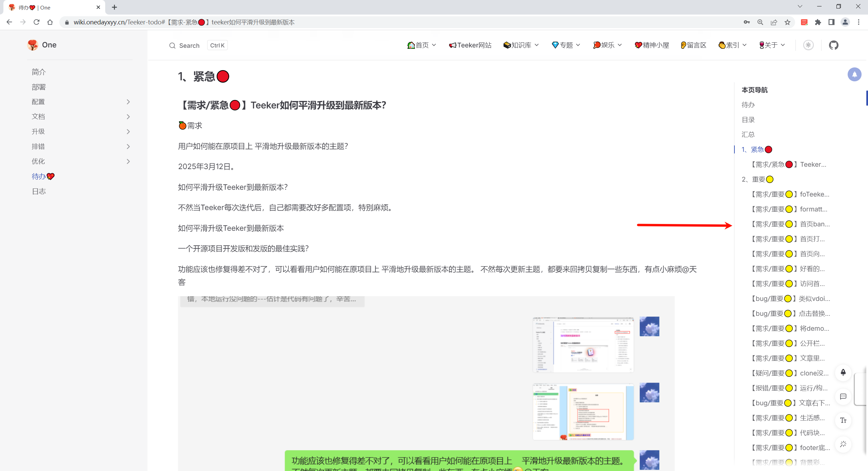This screenshot has height=471, width=868.
Task: Open the 索引 dropdown menu
Action: [732, 45]
